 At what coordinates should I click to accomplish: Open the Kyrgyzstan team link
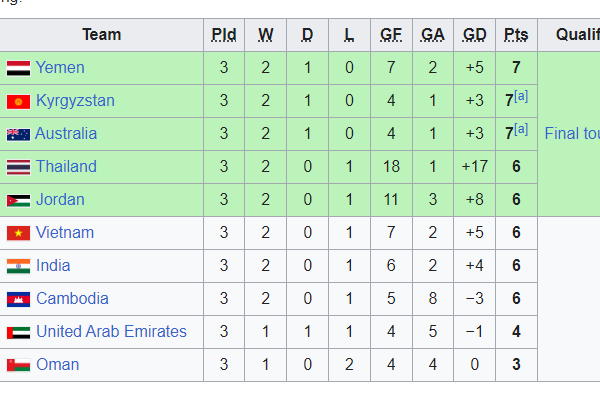75,101
